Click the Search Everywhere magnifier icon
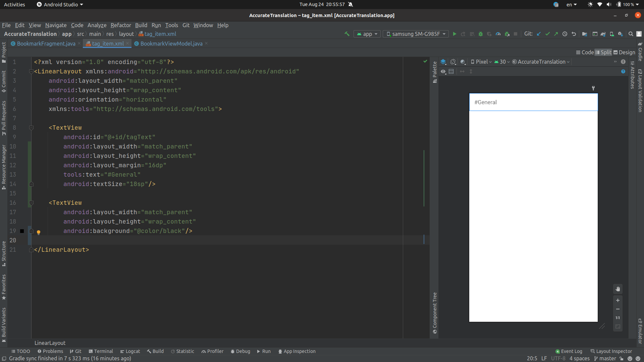The width and height of the screenshot is (644, 362). coord(631,34)
